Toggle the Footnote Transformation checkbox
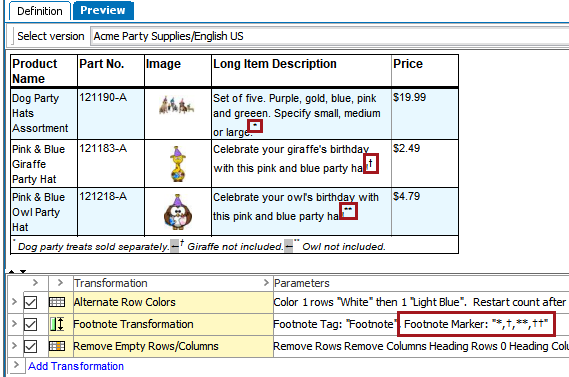This screenshot has height=377, width=569. tap(30, 324)
